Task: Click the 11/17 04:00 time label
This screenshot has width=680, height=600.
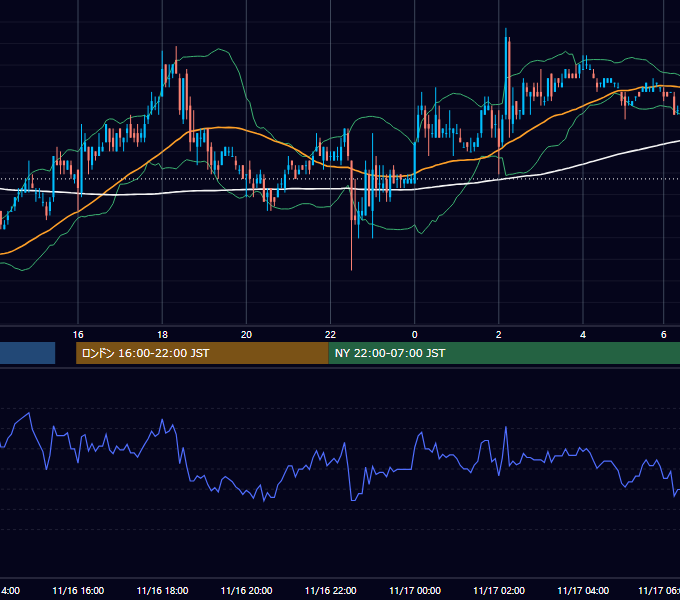Action: [x=583, y=591]
